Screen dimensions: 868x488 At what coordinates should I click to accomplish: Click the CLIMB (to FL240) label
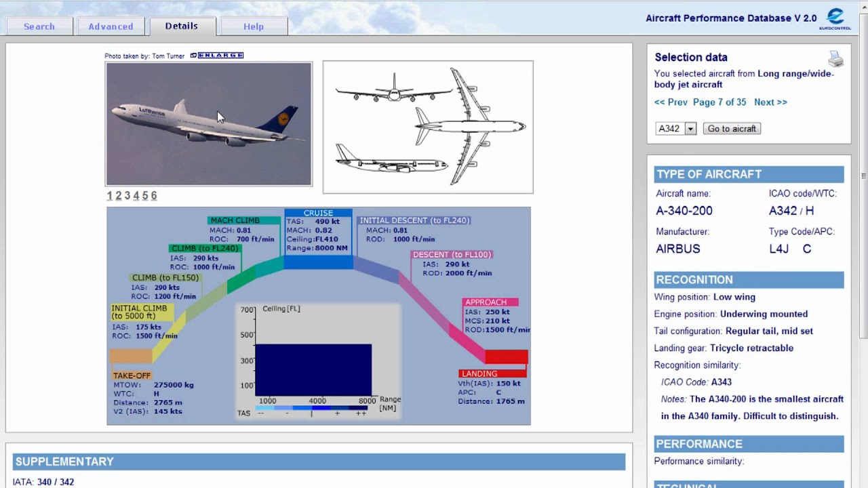pos(205,249)
